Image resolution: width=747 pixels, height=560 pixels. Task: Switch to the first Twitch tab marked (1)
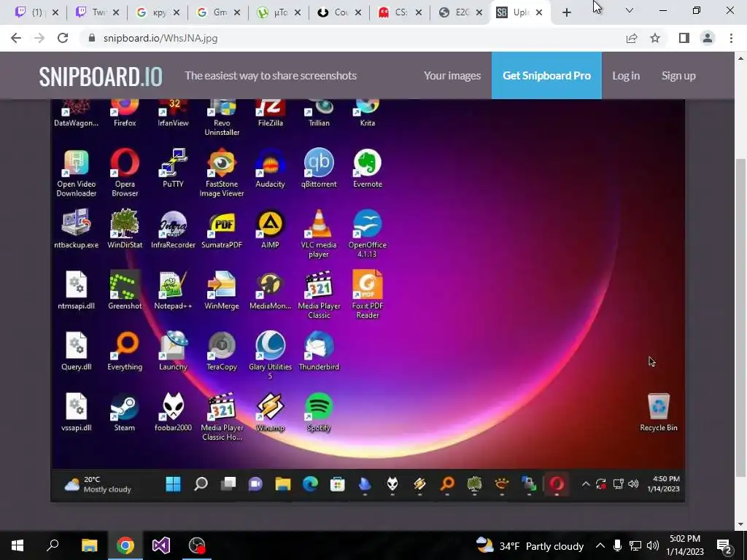[x=36, y=12]
